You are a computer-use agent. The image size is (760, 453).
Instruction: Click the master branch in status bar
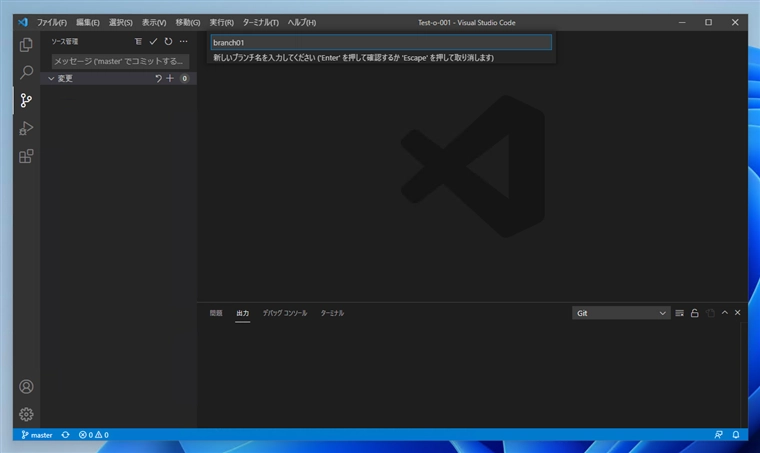pos(37,435)
